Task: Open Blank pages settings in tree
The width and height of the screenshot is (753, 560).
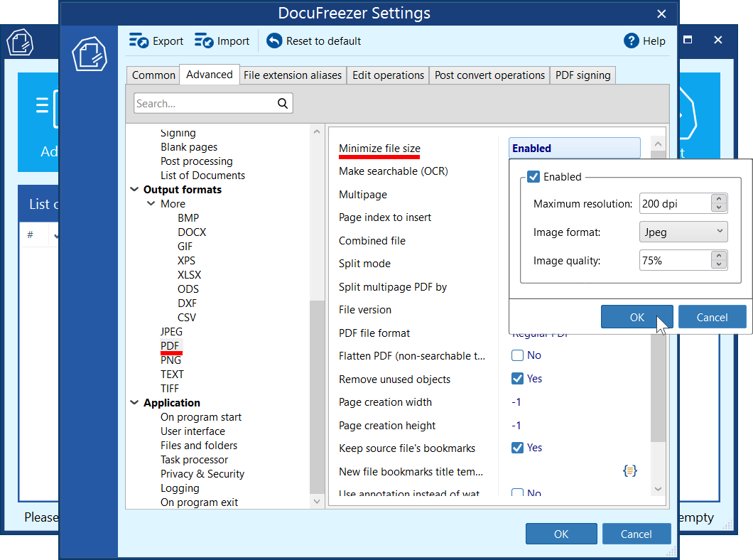Action: pos(189,147)
